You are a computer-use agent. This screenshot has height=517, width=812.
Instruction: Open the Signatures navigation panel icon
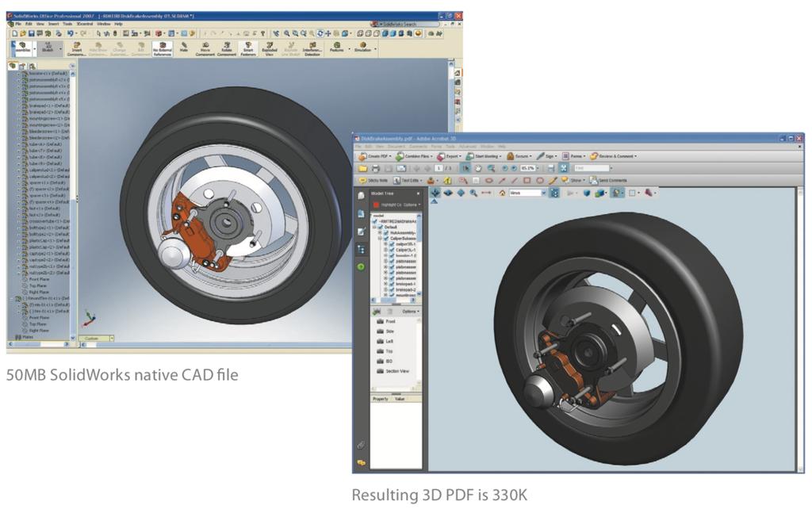point(361,232)
